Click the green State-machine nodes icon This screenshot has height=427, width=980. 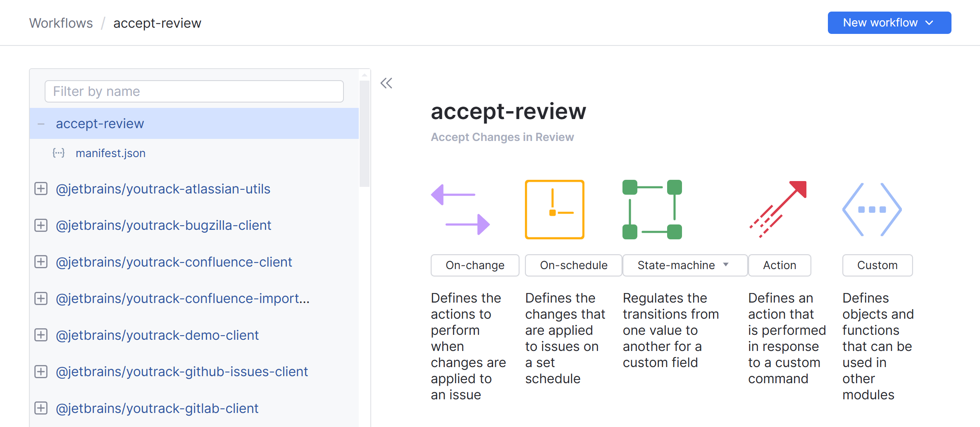point(652,210)
